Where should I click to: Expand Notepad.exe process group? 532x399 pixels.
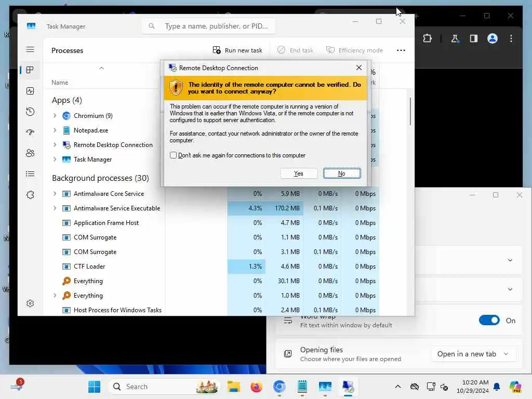55,130
